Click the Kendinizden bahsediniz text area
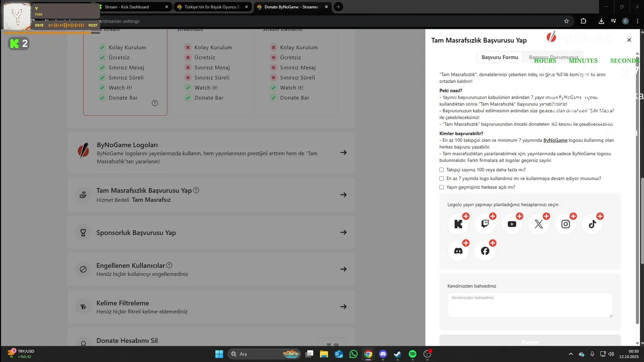 click(530, 305)
